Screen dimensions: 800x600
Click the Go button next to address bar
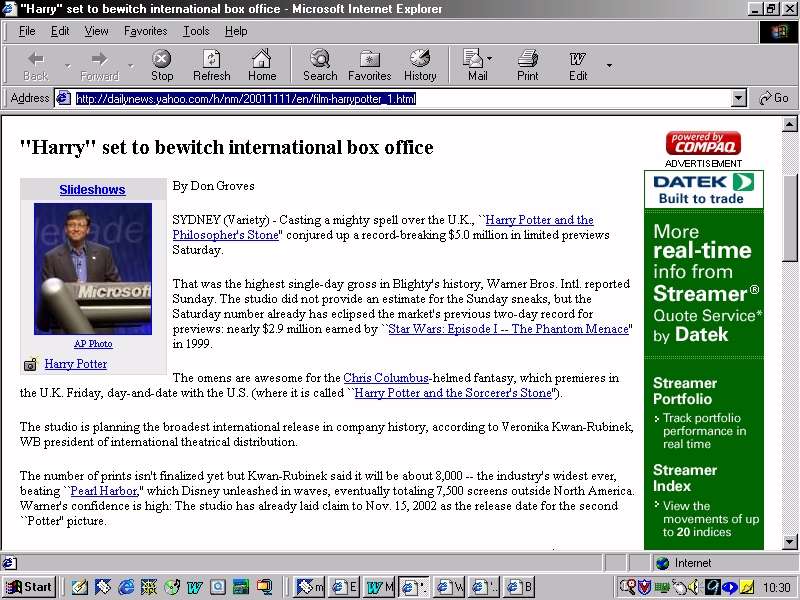pos(773,98)
